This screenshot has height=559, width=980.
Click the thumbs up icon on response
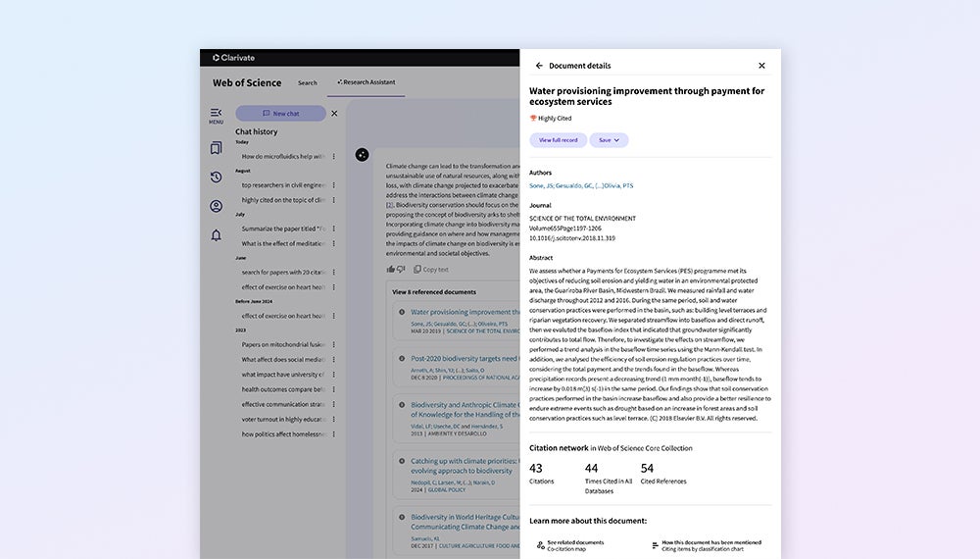pos(391,269)
